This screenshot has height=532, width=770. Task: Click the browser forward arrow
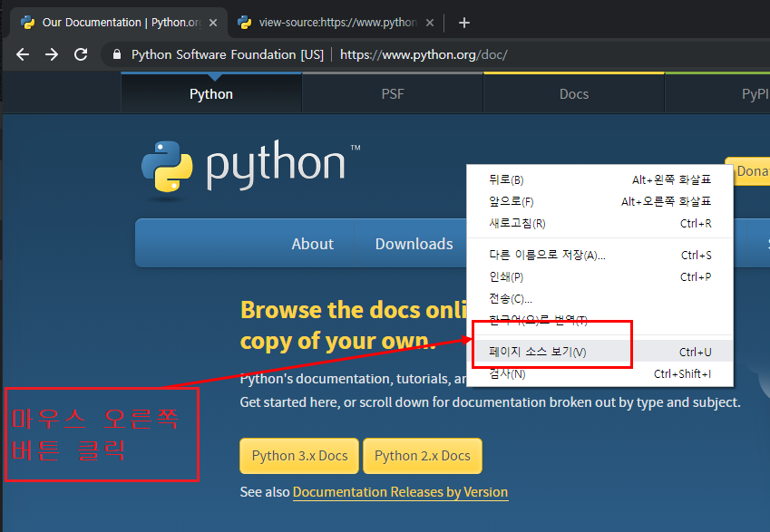pyautogui.click(x=52, y=54)
